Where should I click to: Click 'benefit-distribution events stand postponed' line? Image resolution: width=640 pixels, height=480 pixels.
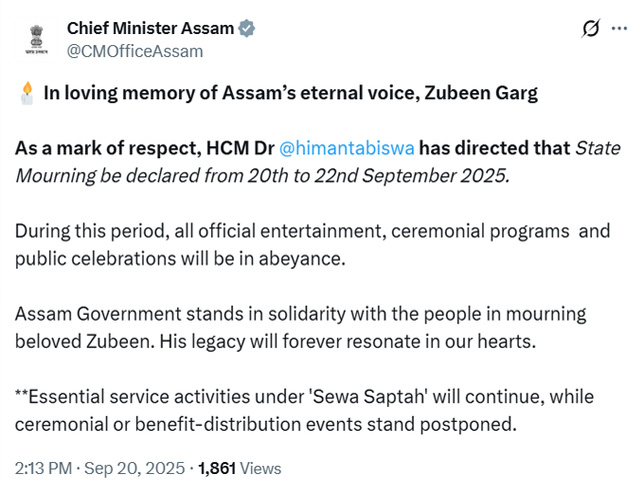[x=326, y=424]
